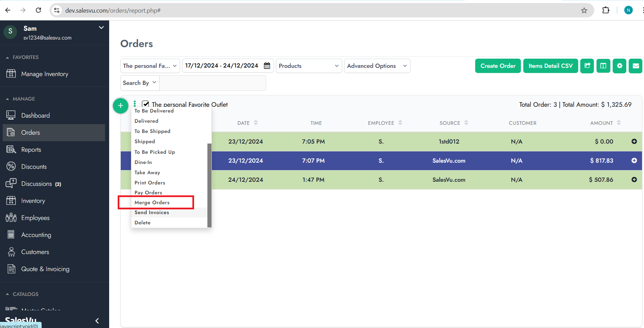644x328 pixels.
Task: Click the search text input field
Action: pos(213,83)
